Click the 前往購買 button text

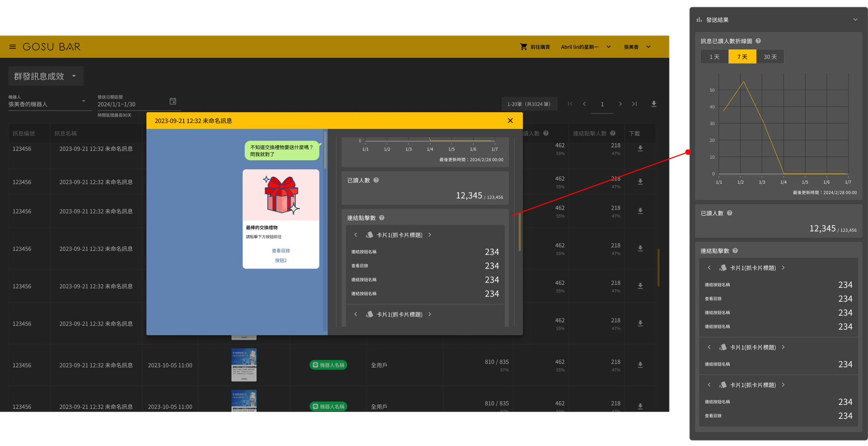coord(540,47)
